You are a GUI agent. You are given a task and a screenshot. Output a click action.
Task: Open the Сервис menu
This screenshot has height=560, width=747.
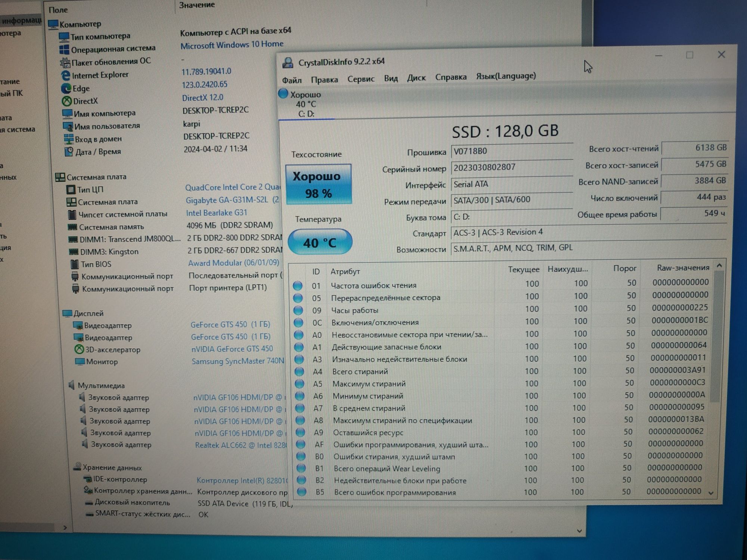(361, 79)
